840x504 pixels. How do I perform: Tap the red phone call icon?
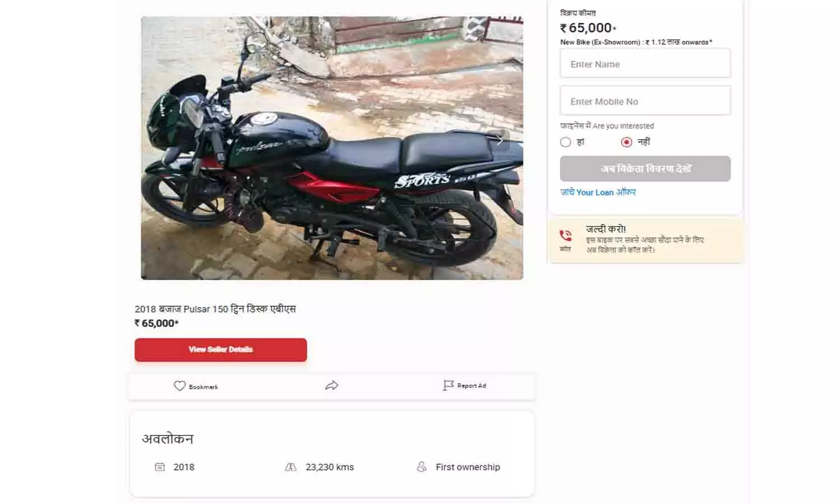(566, 236)
